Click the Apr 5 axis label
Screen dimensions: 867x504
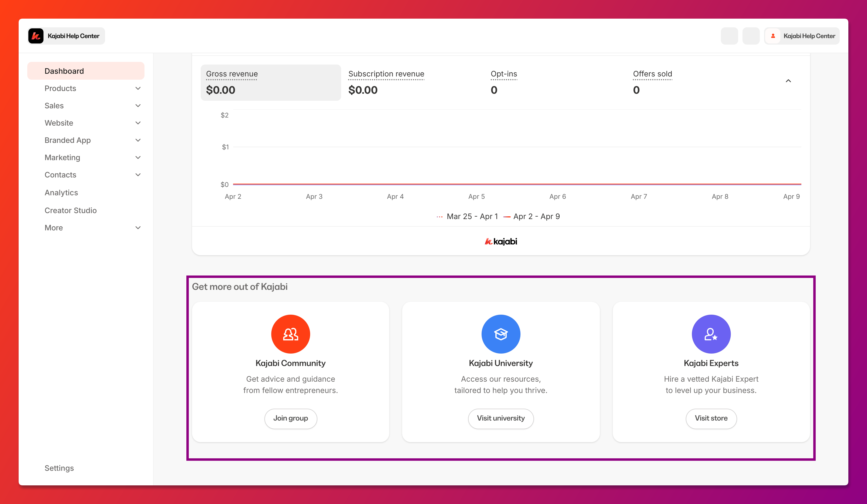coord(476,196)
